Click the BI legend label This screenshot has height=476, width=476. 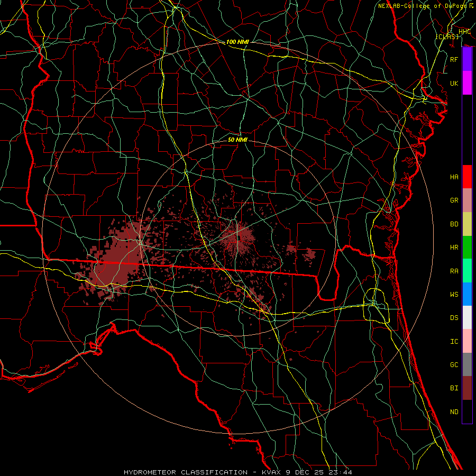point(454,388)
